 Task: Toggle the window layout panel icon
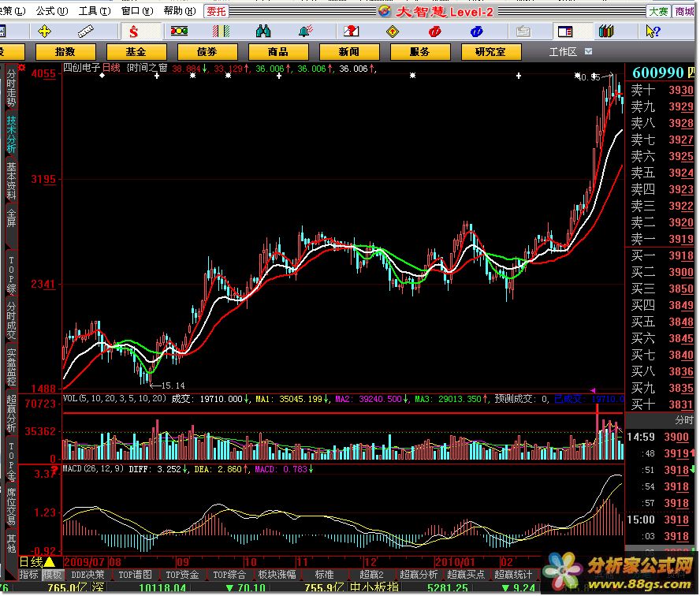[565, 32]
